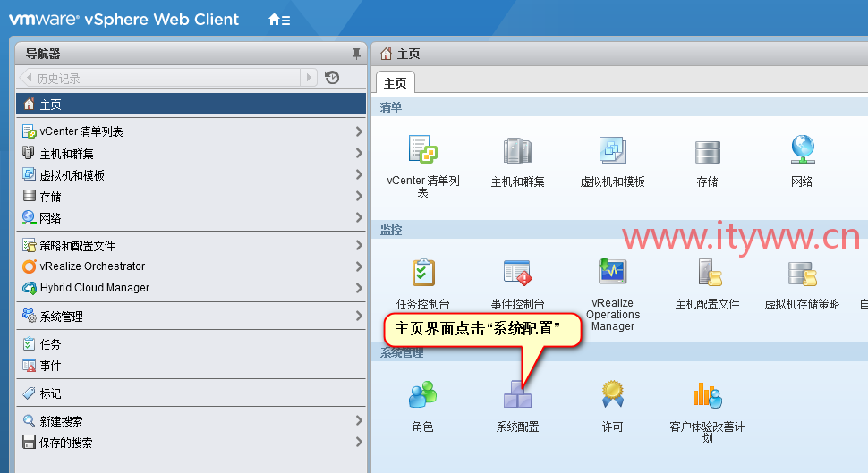Open vCenter 清单列表 icon in home panel
This screenshot has height=473, width=868.
point(423,149)
